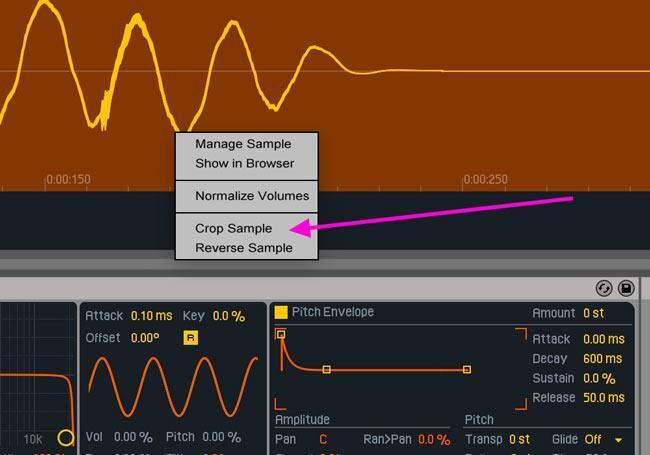The width and height of the screenshot is (650, 455).
Task: Select Crop Sample menu option
Action: coord(233,228)
